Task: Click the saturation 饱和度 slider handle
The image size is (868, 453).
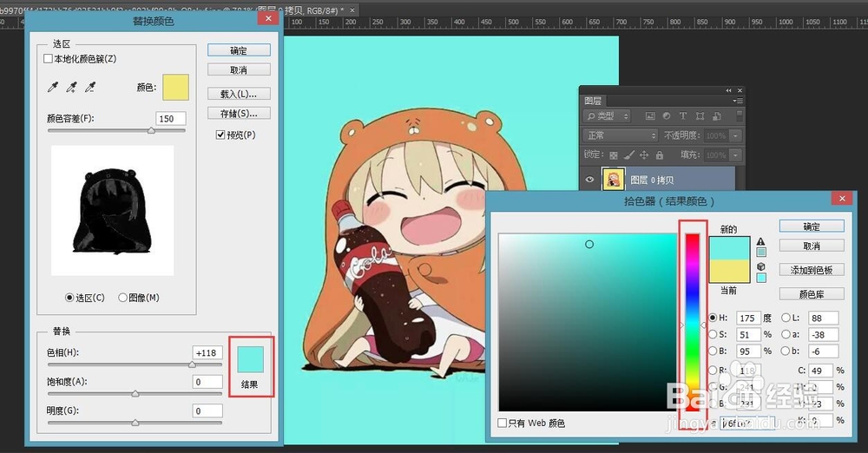Action: pos(135,394)
